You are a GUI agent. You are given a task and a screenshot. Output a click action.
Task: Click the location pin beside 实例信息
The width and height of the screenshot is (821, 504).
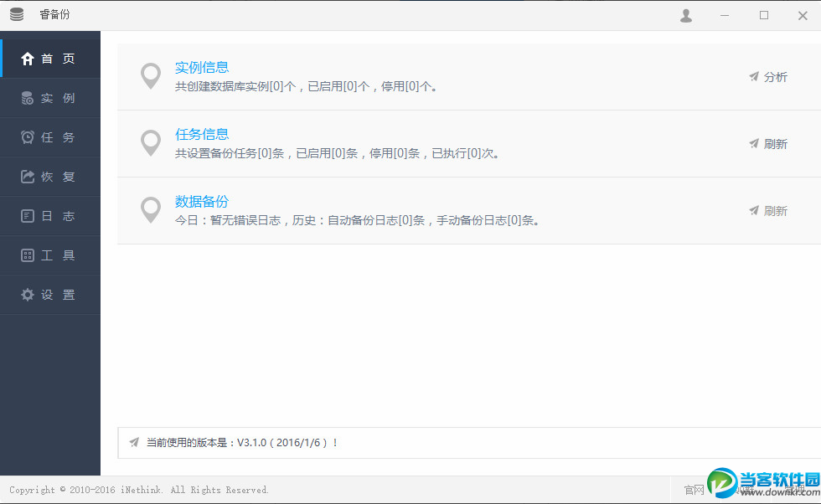coord(151,76)
